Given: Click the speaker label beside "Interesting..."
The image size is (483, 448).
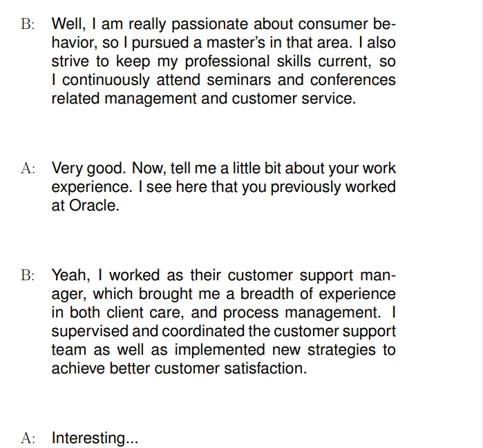Looking at the screenshot, I should click(x=28, y=438).
